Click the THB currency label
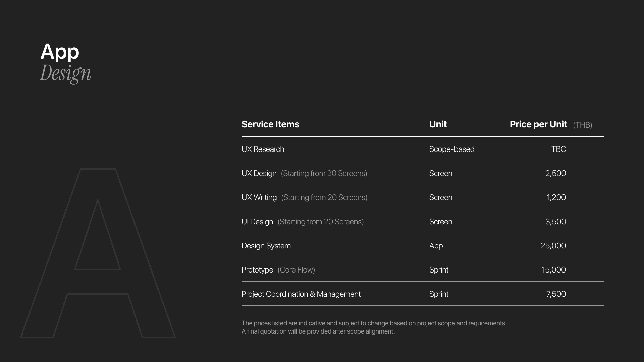 coord(583,125)
